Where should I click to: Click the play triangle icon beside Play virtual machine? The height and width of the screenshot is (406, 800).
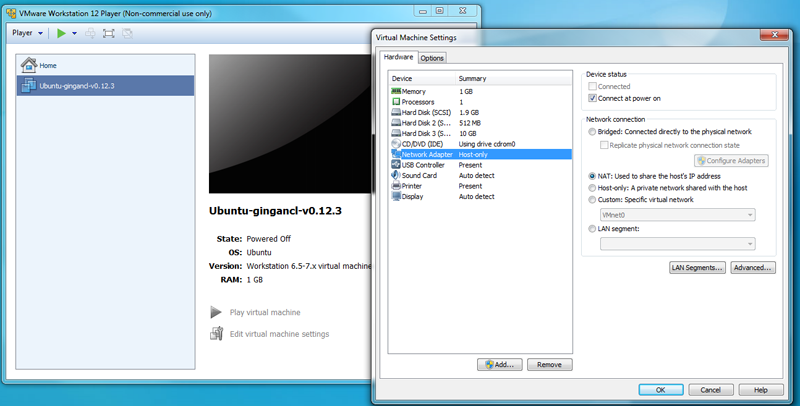(216, 312)
